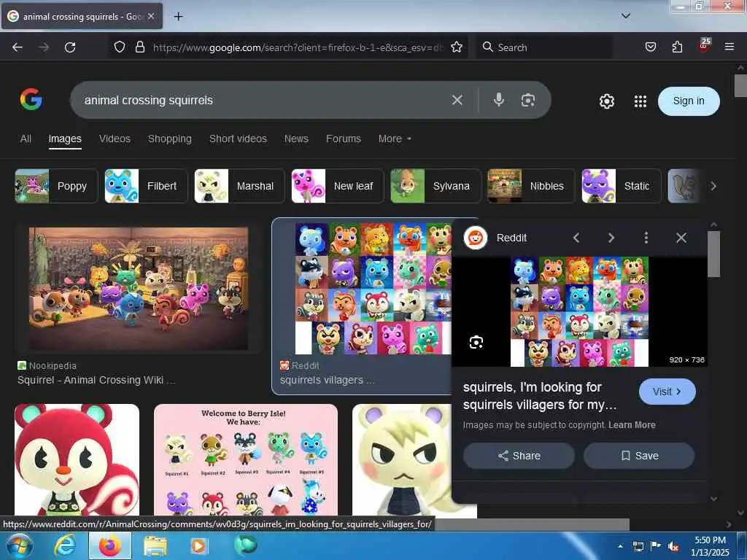Switch to the All results tab
The image size is (747, 560).
pos(26,139)
